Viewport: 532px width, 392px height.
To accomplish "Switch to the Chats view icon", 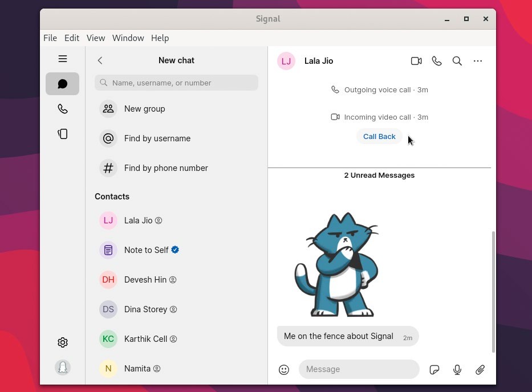I will [x=62, y=84].
